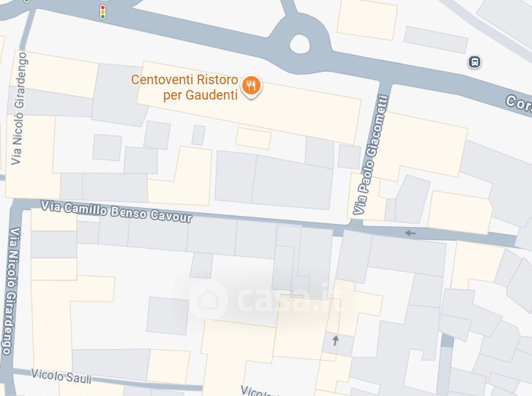532x396 pixels.
Task: Click the small building below the restaurant
Action: pyautogui.click(x=253, y=138)
